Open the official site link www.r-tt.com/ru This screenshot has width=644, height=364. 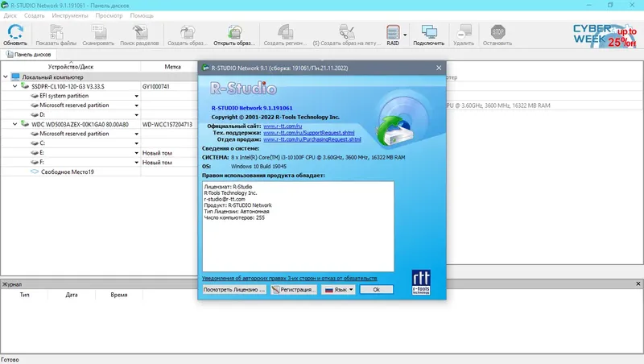[x=283, y=126]
